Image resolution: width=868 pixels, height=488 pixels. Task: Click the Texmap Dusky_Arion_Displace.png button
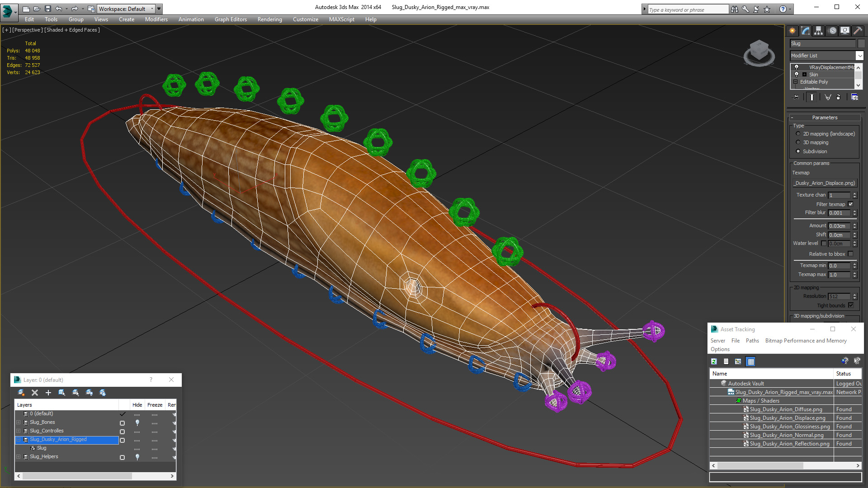(x=825, y=183)
